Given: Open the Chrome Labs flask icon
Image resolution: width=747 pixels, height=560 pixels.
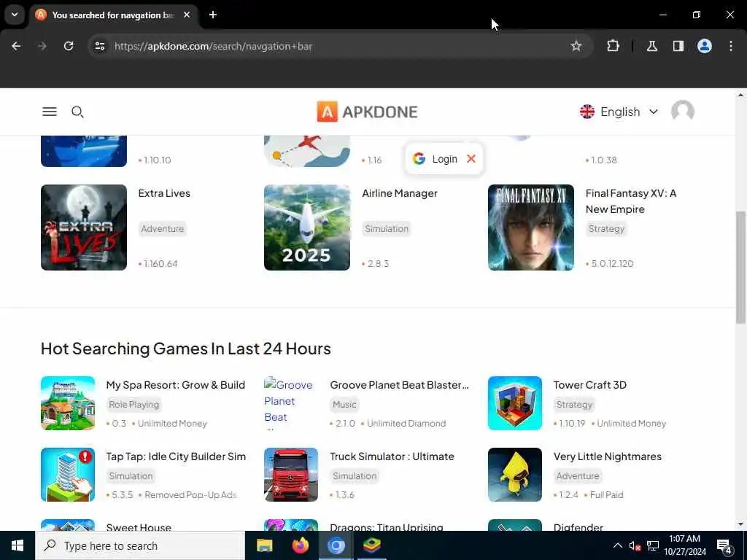Looking at the screenshot, I should point(651,46).
